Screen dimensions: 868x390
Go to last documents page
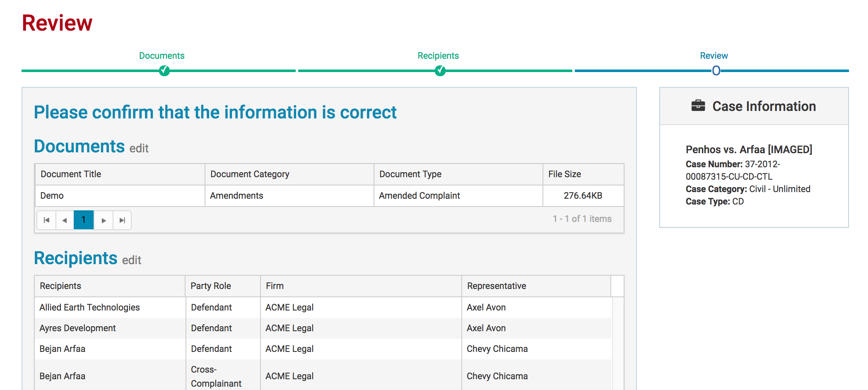(122, 220)
